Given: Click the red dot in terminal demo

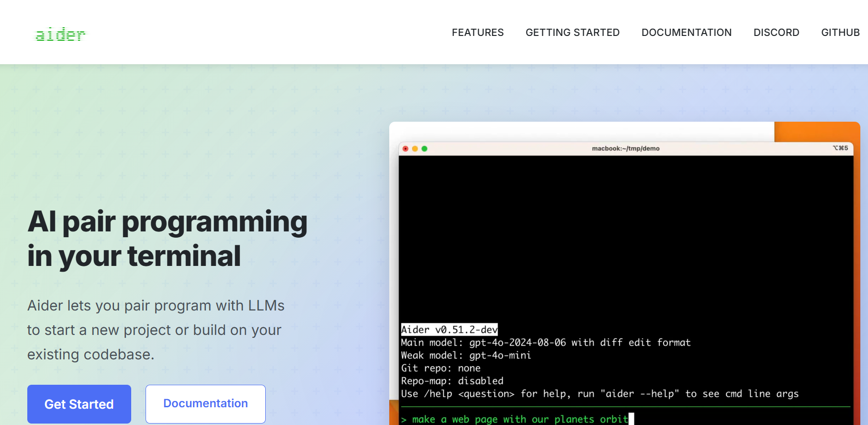Looking at the screenshot, I should click(406, 149).
